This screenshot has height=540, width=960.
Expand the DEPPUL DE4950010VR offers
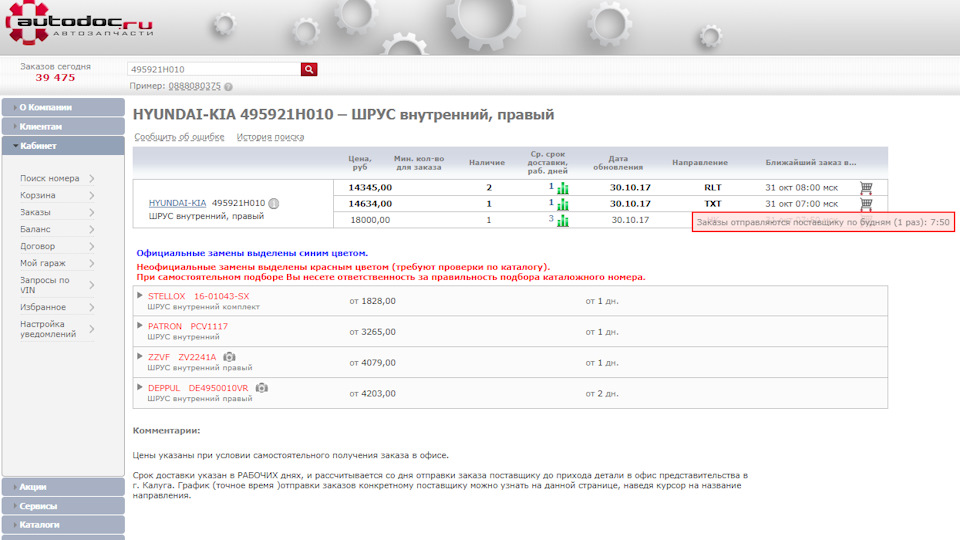(x=140, y=387)
